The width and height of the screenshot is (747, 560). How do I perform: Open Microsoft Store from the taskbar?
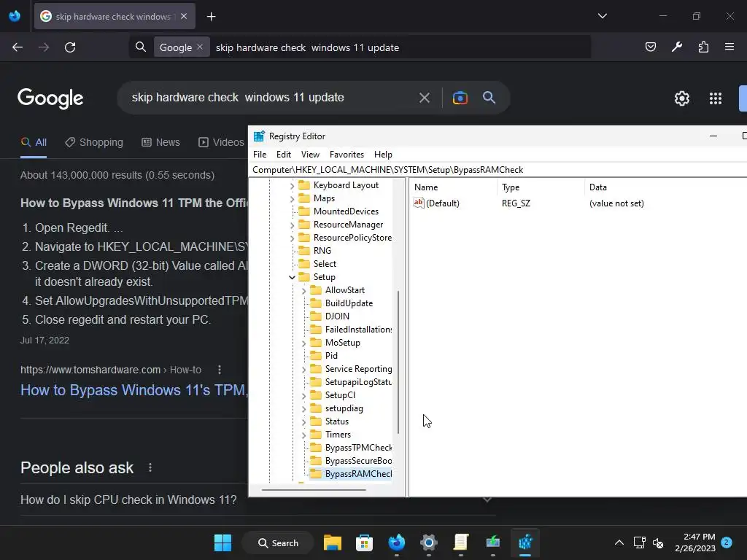point(364,542)
